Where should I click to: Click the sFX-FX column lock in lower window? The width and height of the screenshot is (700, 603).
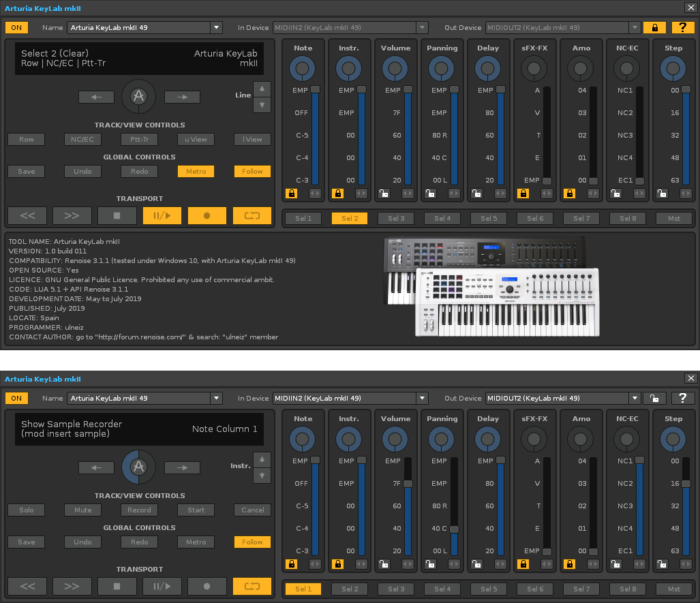tap(523, 564)
